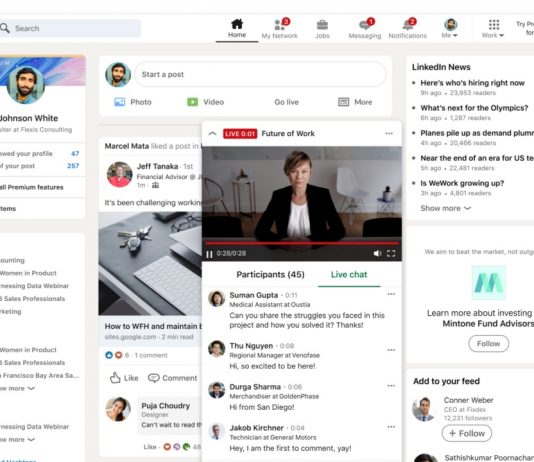Open Marcel Mata's profile link

(x=127, y=146)
